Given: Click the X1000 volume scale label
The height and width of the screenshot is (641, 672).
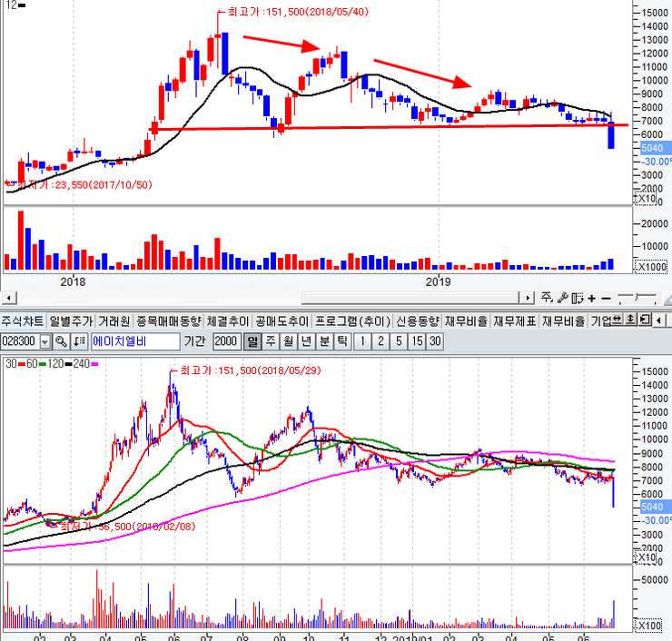Looking at the screenshot, I should coord(651,267).
